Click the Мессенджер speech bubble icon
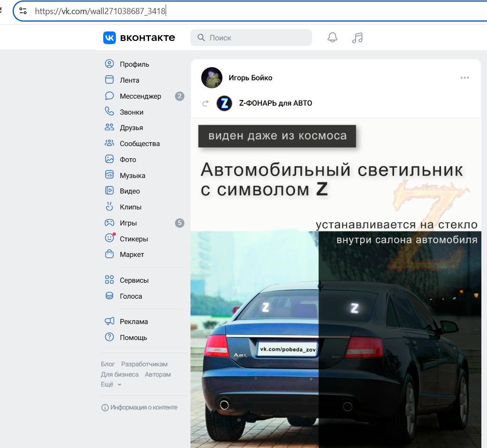Screen dimensions: 487x448 (x=109, y=96)
